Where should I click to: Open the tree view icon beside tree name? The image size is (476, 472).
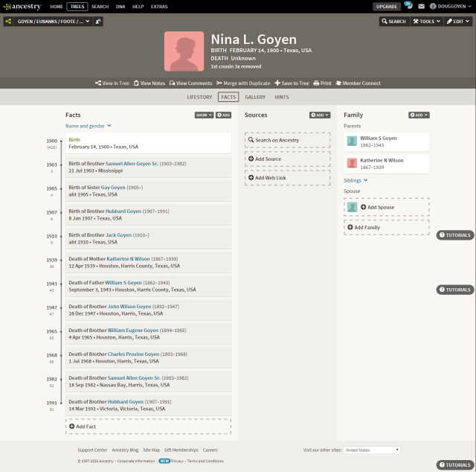(8, 22)
